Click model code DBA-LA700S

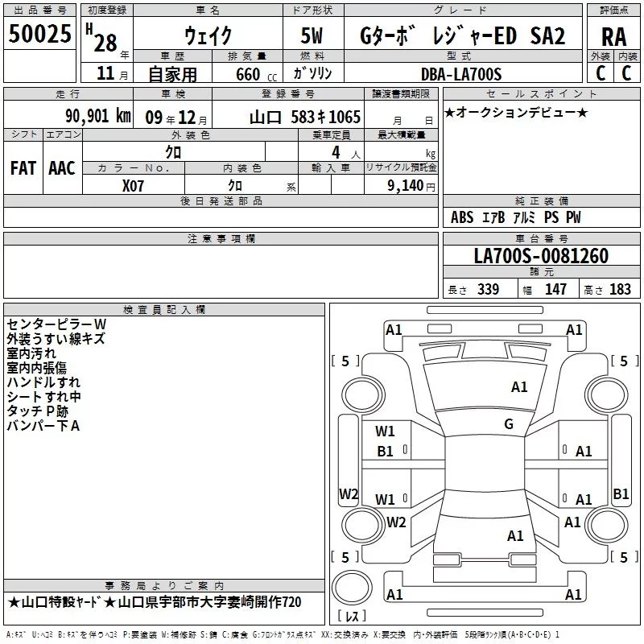pos(461,74)
